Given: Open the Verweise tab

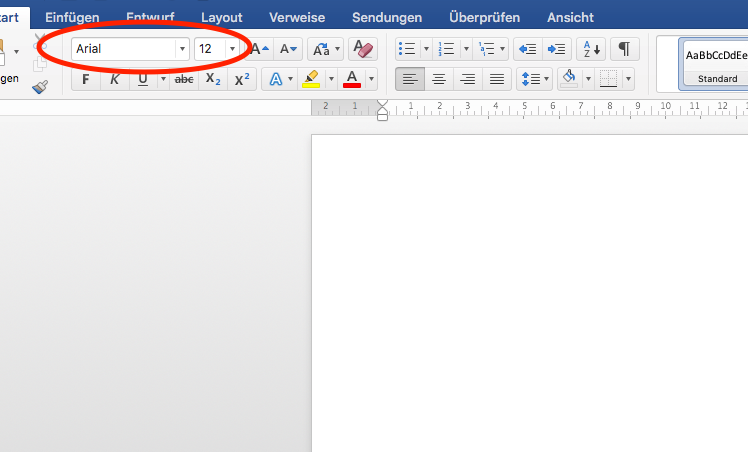Looking at the screenshot, I should (x=297, y=18).
